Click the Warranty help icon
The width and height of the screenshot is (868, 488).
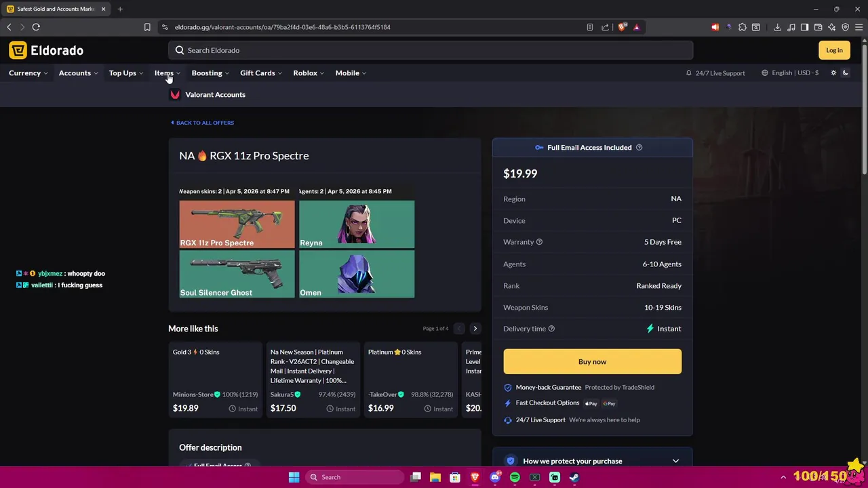539,242
